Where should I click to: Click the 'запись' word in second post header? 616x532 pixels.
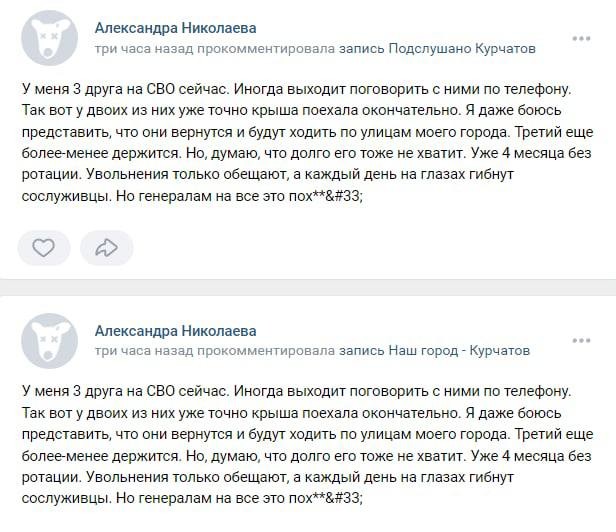click(x=361, y=350)
